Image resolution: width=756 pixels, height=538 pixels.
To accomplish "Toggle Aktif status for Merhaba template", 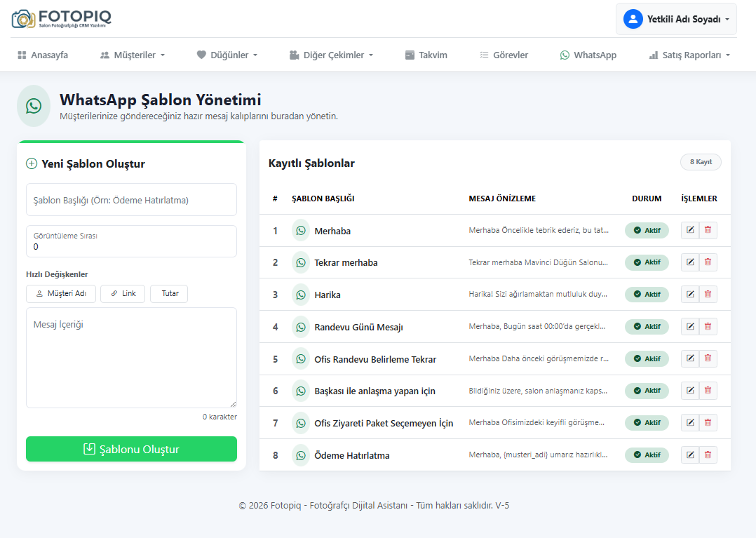I will [x=647, y=231].
